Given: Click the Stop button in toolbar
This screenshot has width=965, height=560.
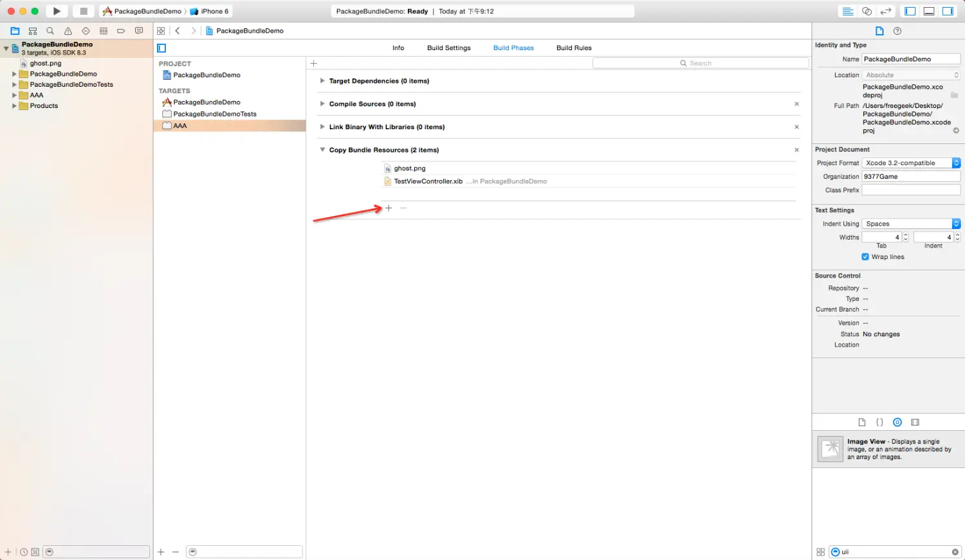Looking at the screenshot, I should click(x=84, y=11).
